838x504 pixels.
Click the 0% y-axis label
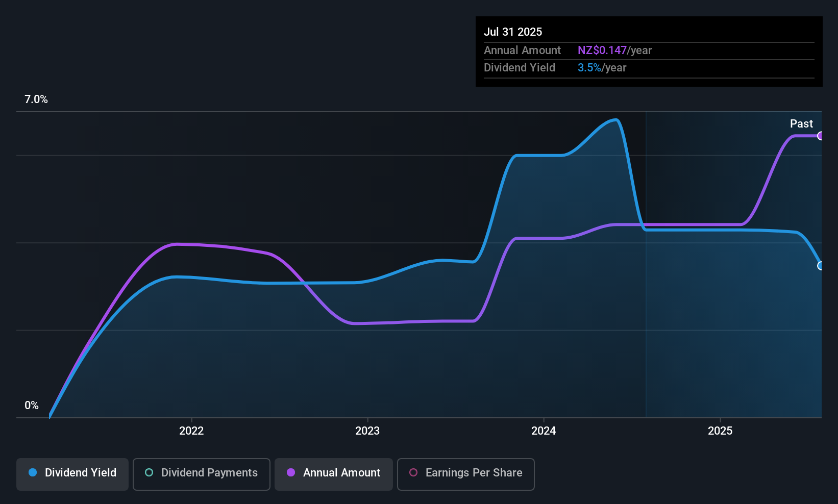[32, 406]
